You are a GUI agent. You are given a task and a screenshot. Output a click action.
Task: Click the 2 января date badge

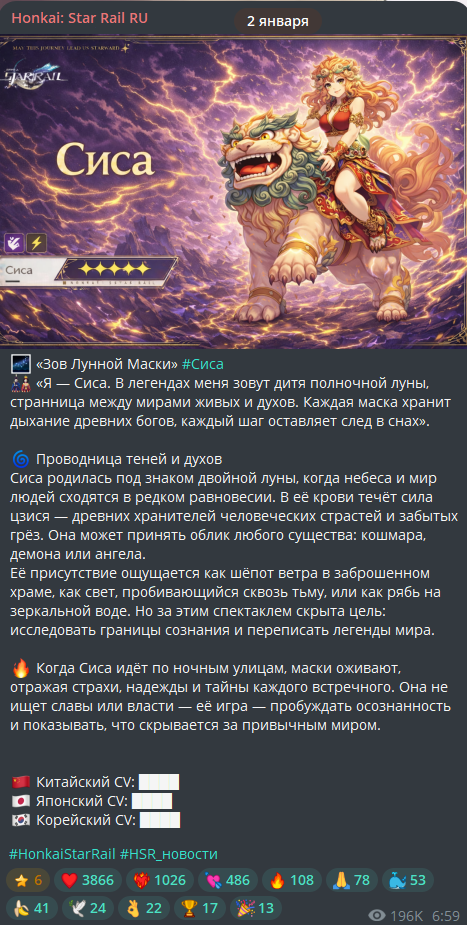[x=278, y=21]
